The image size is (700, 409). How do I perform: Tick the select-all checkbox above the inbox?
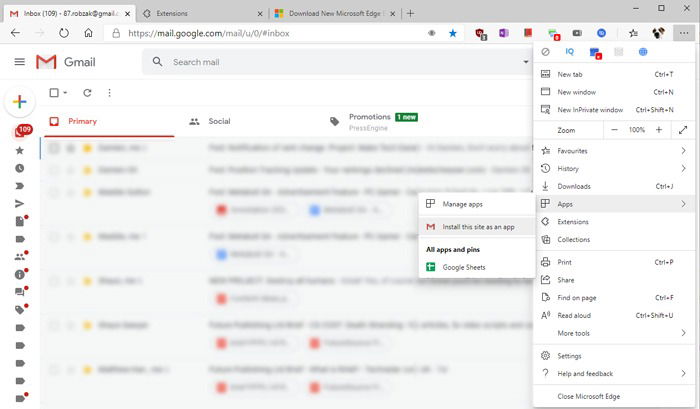54,93
